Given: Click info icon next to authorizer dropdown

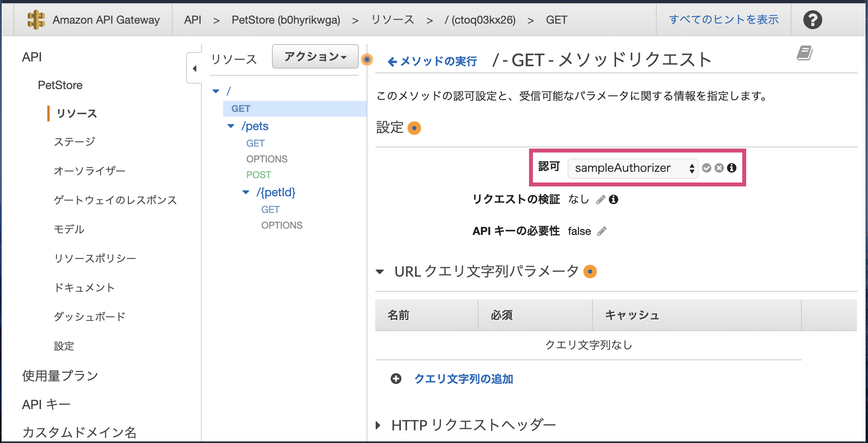Looking at the screenshot, I should point(732,168).
